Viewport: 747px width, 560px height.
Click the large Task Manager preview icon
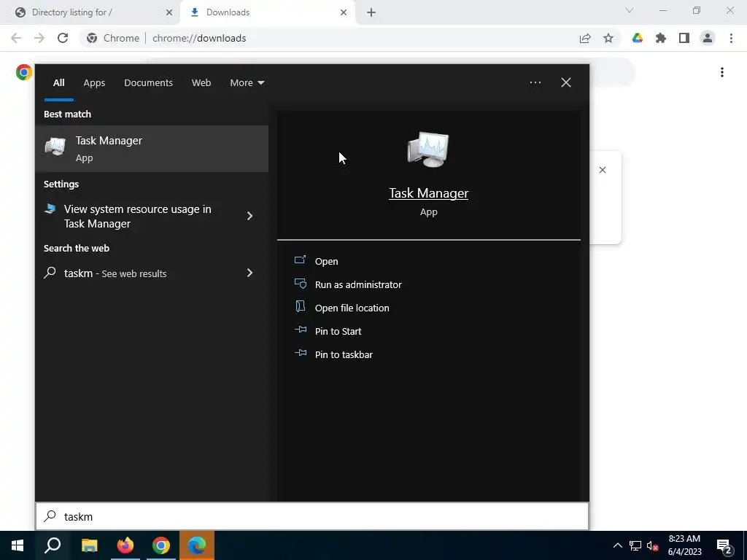428,149
